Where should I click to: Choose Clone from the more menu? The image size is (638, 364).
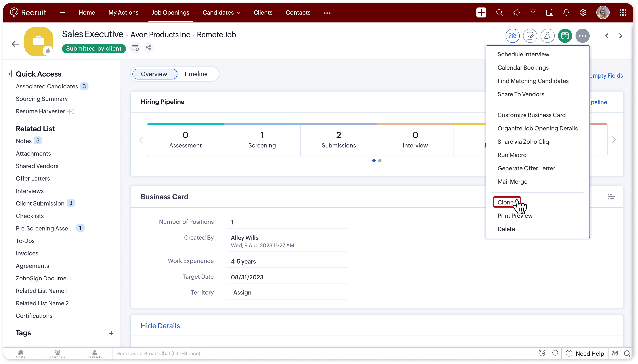point(505,202)
